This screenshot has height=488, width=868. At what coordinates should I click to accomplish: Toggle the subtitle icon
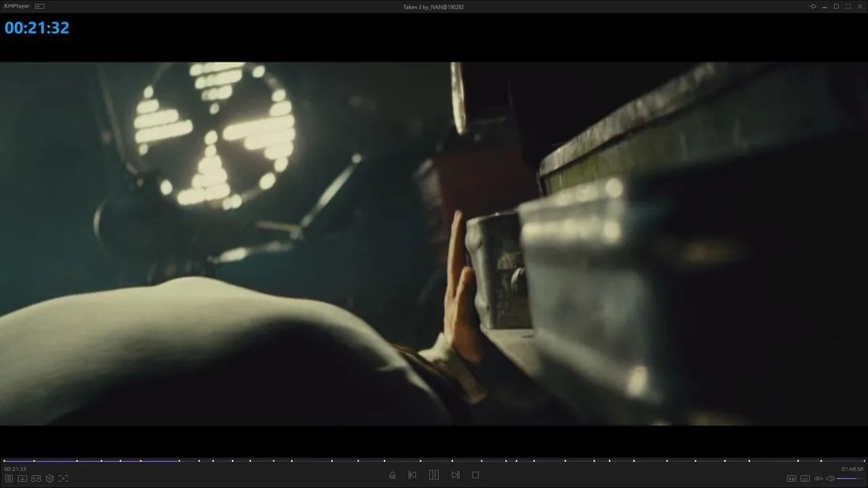[805, 479]
